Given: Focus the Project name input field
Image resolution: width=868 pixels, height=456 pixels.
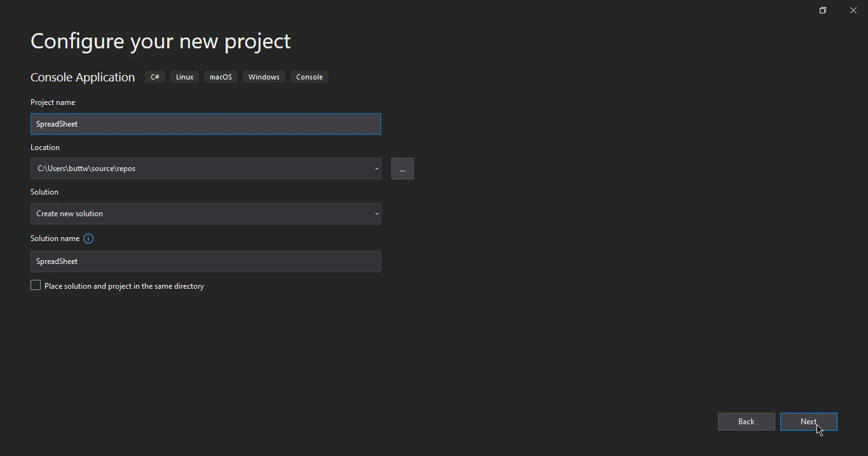Looking at the screenshot, I should [205, 124].
